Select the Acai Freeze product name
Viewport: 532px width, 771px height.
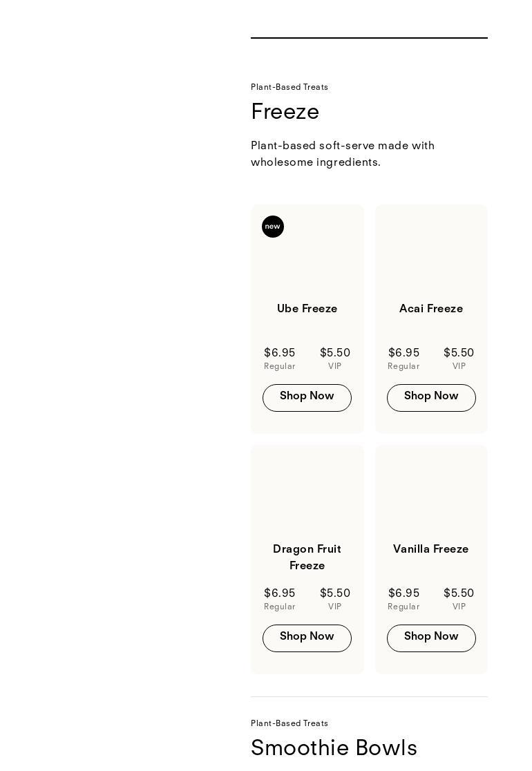pyautogui.click(x=431, y=309)
